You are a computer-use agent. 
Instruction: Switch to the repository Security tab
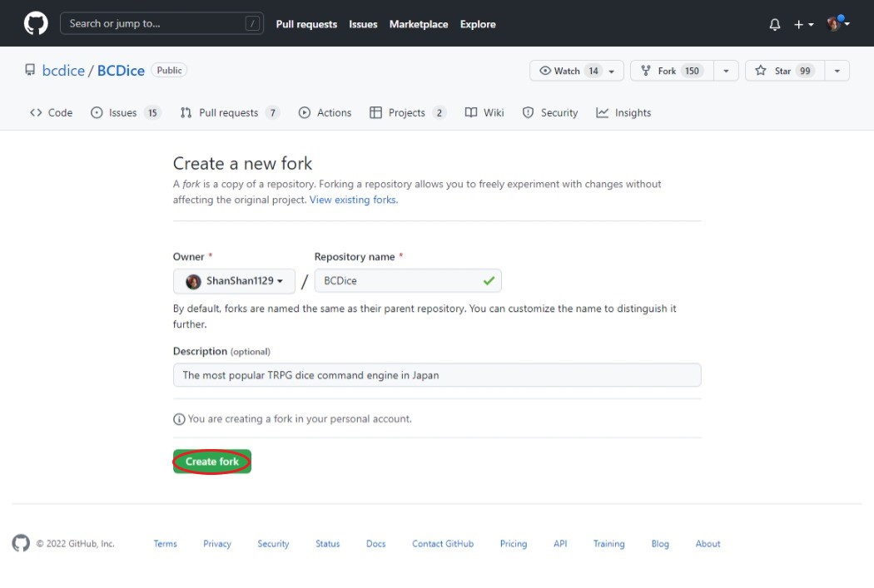pos(550,112)
